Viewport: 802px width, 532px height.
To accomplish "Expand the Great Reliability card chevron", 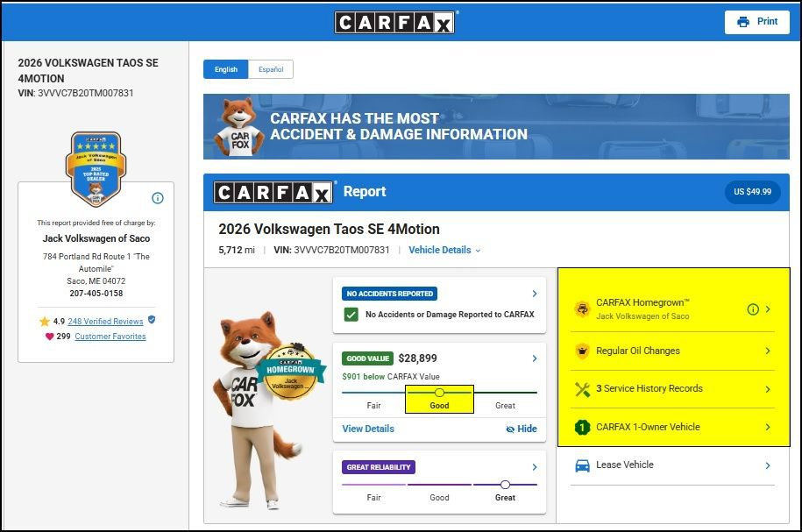I will (535, 467).
